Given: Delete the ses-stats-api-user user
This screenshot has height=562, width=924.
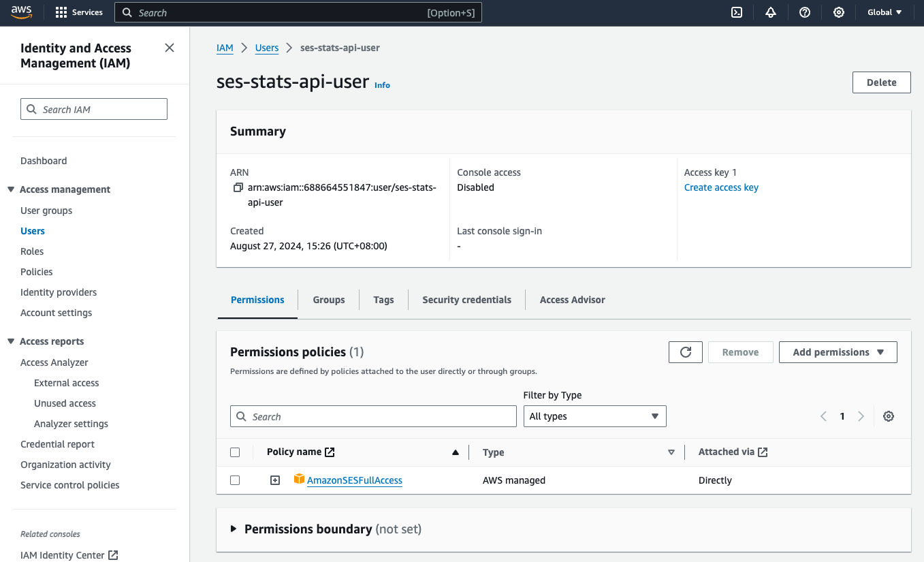Looking at the screenshot, I should tap(881, 82).
